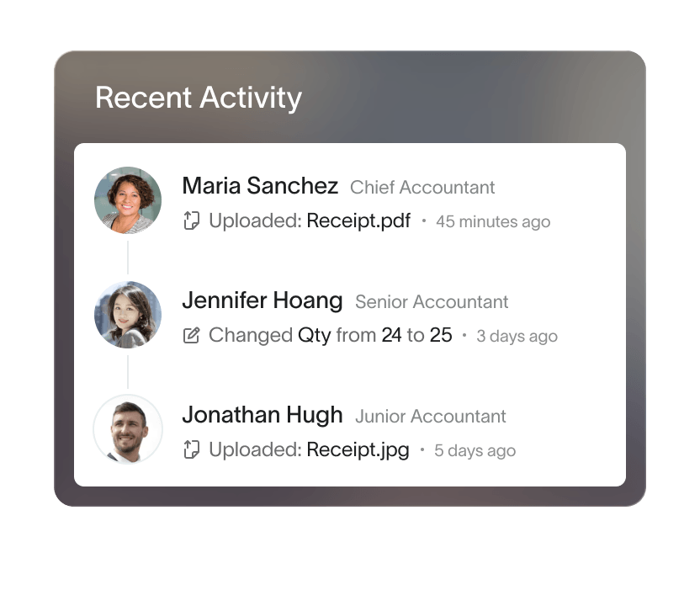The height and width of the screenshot is (606, 700).
Task: Open Maria Sanchez's profile avatar
Action: click(x=128, y=200)
